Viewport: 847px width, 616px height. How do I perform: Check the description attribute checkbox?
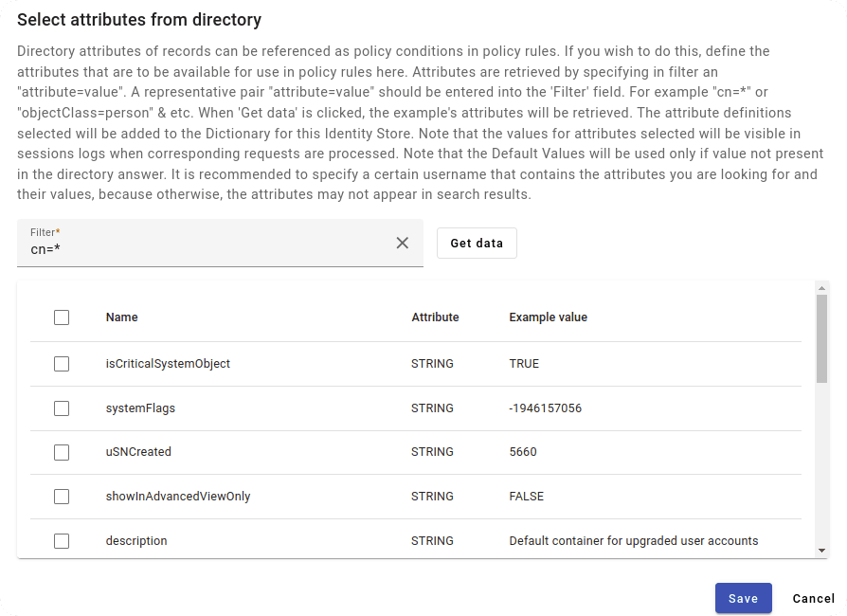point(62,541)
